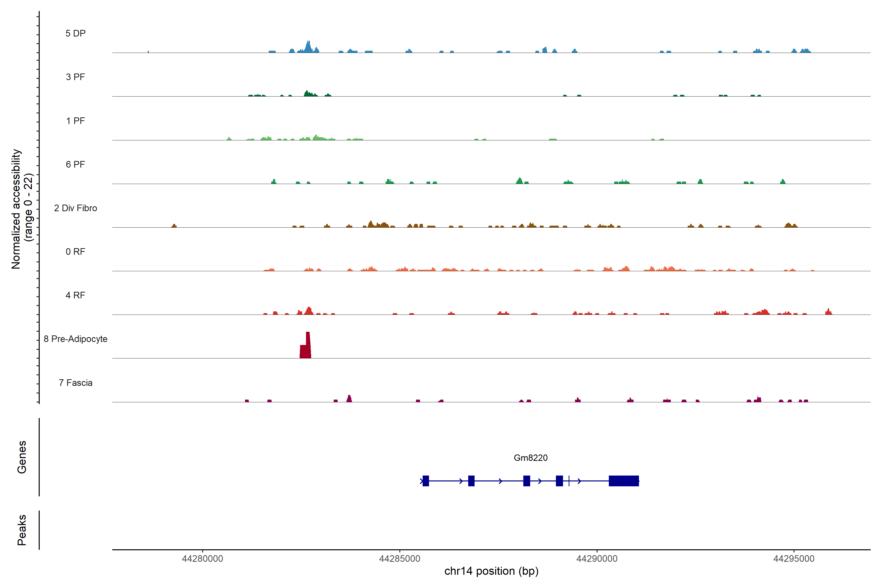Click the 7 Fascia track label
The image size is (882, 588).
[75, 382]
